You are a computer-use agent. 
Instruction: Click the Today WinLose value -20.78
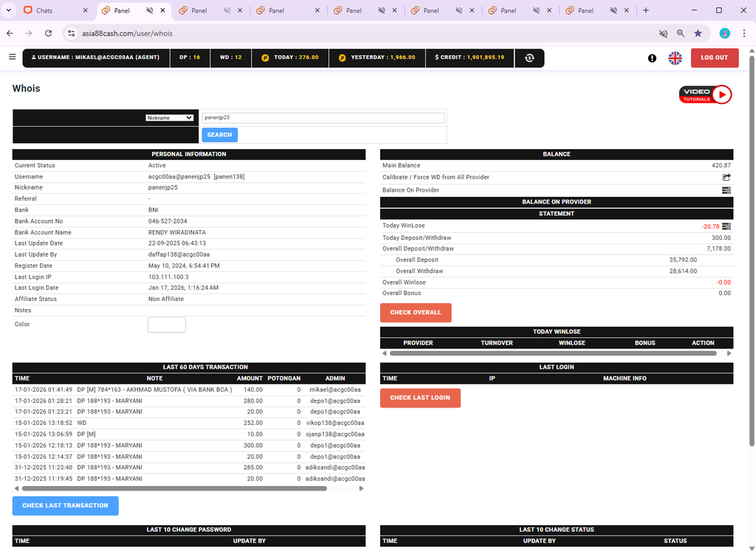pyautogui.click(x=710, y=226)
